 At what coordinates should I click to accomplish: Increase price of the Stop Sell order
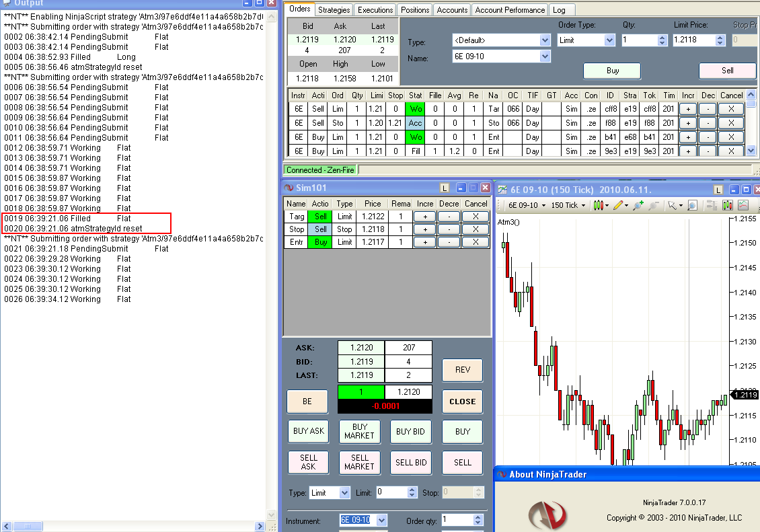(x=425, y=229)
